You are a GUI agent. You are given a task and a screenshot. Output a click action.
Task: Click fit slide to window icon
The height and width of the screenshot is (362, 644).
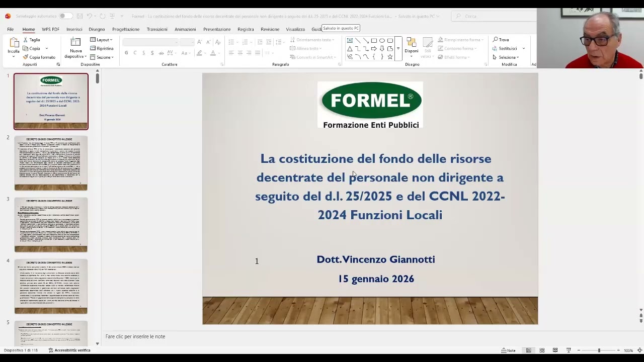pyautogui.click(x=639, y=350)
